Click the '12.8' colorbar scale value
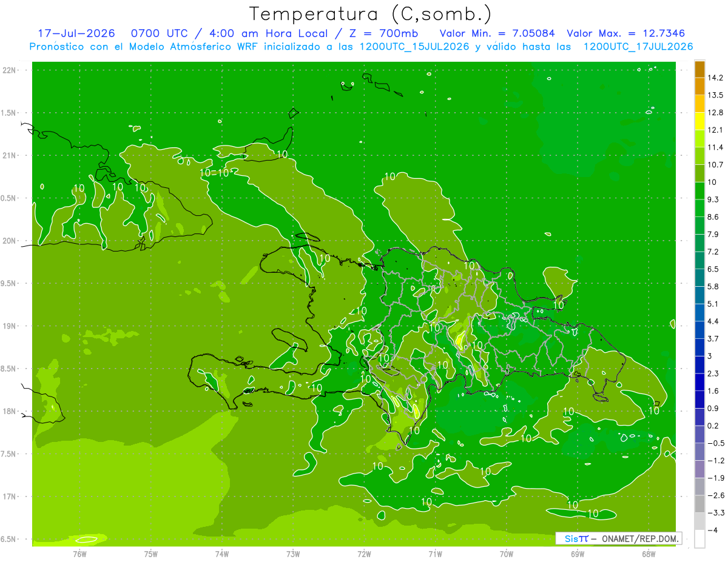The image size is (728, 562). (x=716, y=113)
